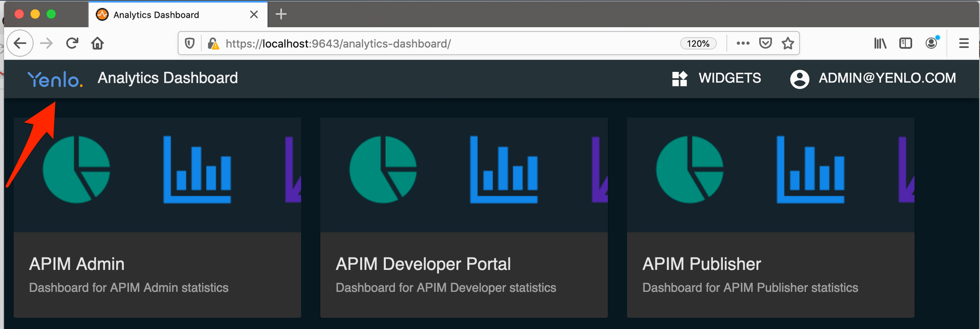This screenshot has width=980, height=329.
Task: Reset the 120% zoom level
Action: pyautogui.click(x=698, y=43)
